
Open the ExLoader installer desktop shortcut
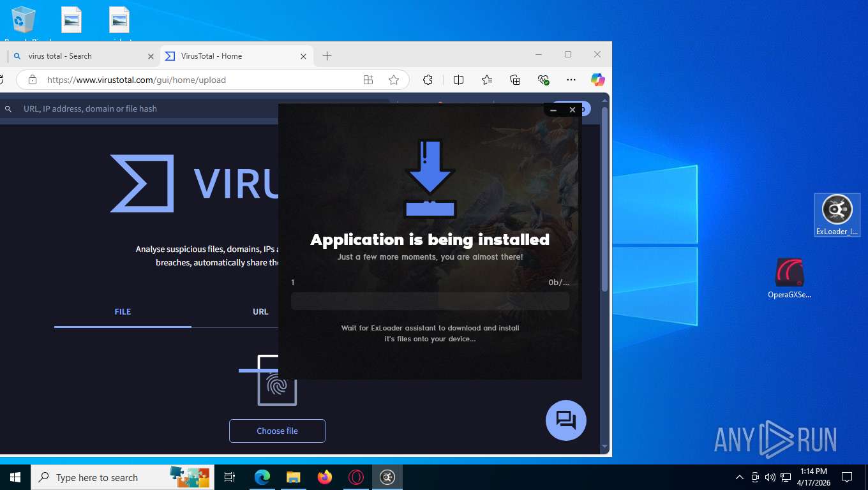click(837, 215)
